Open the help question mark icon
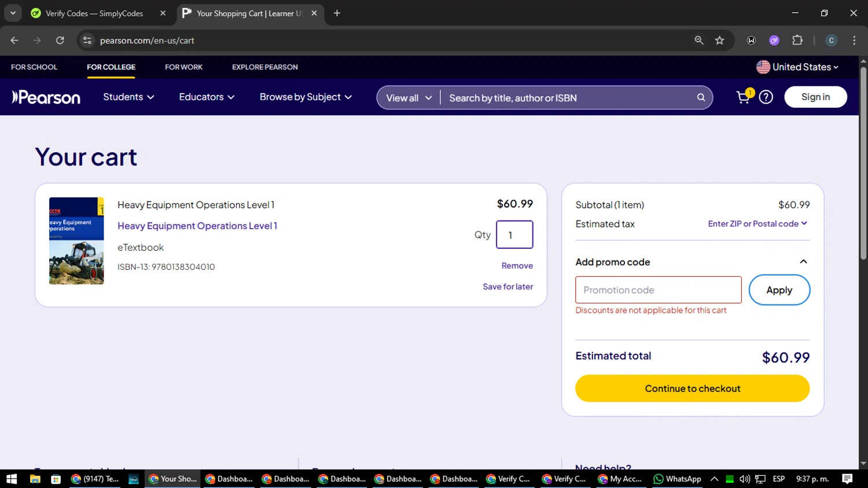 (766, 97)
